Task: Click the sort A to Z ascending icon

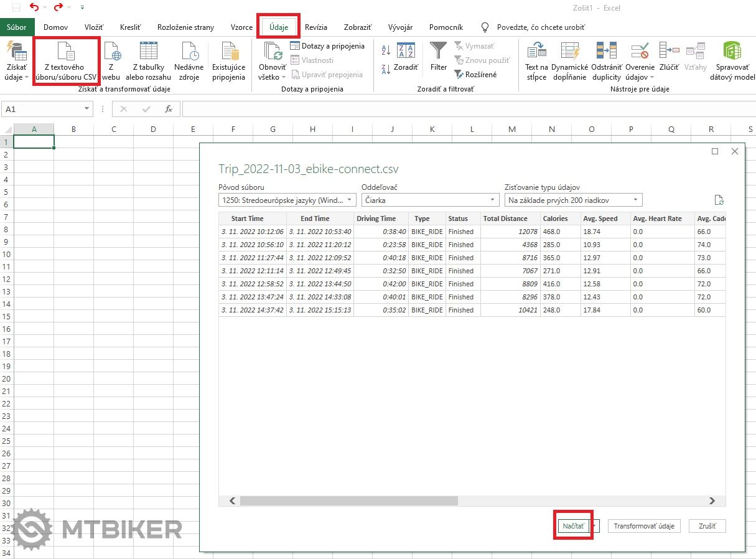Action: pos(386,50)
